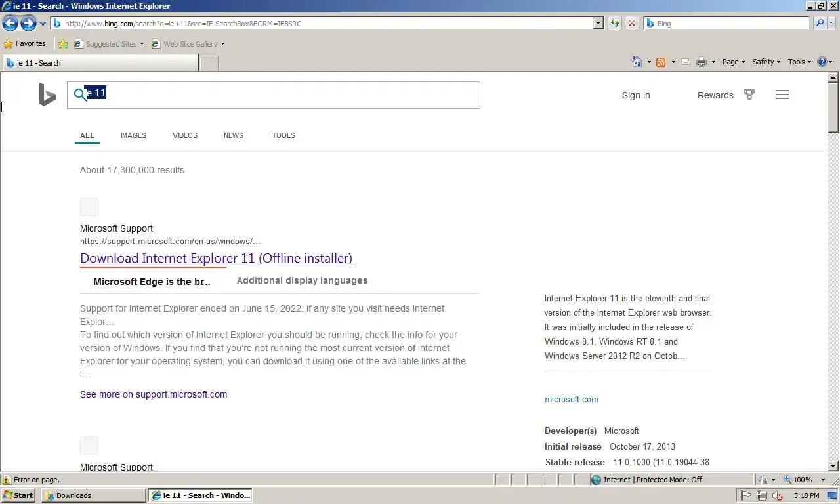Image resolution: width=840 pixels, height=504 pixels.
Task: Click Sign in on the Bing page
Action: point(636,95)
